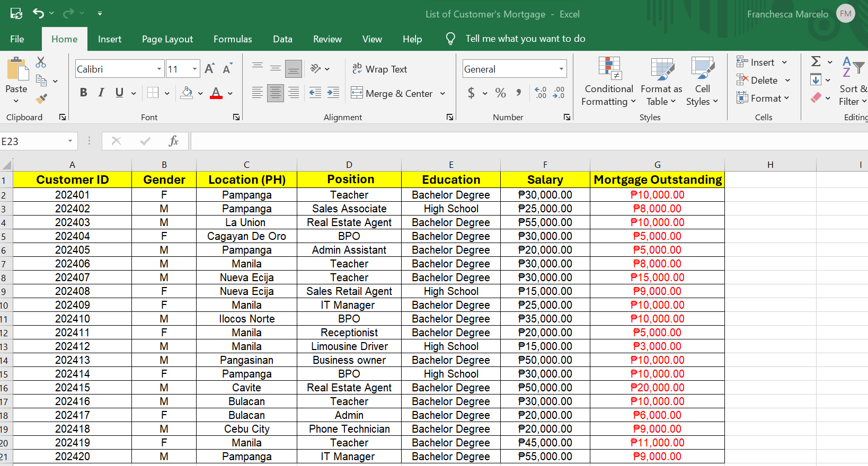Select column G header
This screenshot has height=466, width=868.
[x=657, y=165]
